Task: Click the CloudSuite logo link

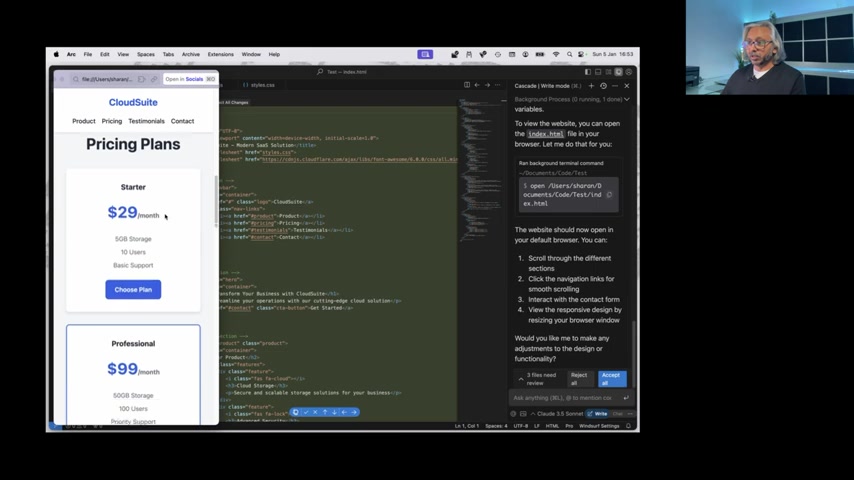Action: (x=133, y=102)
